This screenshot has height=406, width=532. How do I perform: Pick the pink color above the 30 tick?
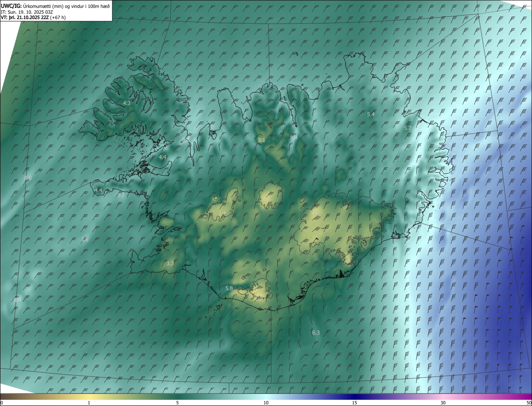pyautogui.click(x=443, y=396)
